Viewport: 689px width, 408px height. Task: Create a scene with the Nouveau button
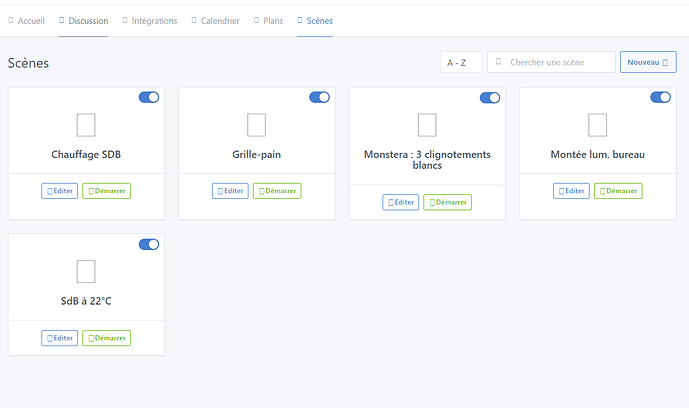point(647,62)
